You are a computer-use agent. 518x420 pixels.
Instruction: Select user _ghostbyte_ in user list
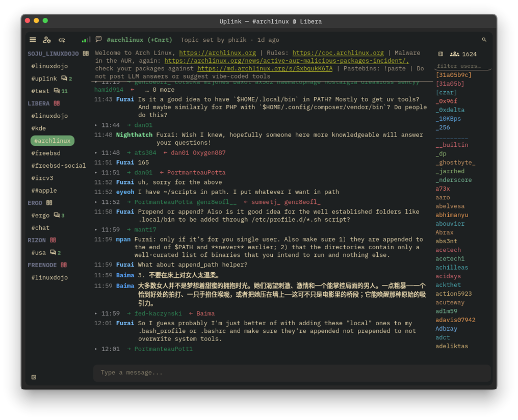pyautogui.click(x=455, y=163)
